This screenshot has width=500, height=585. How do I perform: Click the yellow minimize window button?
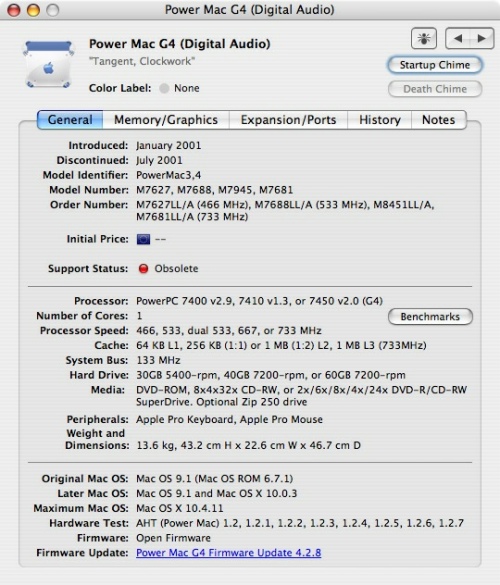pos(33,10)
